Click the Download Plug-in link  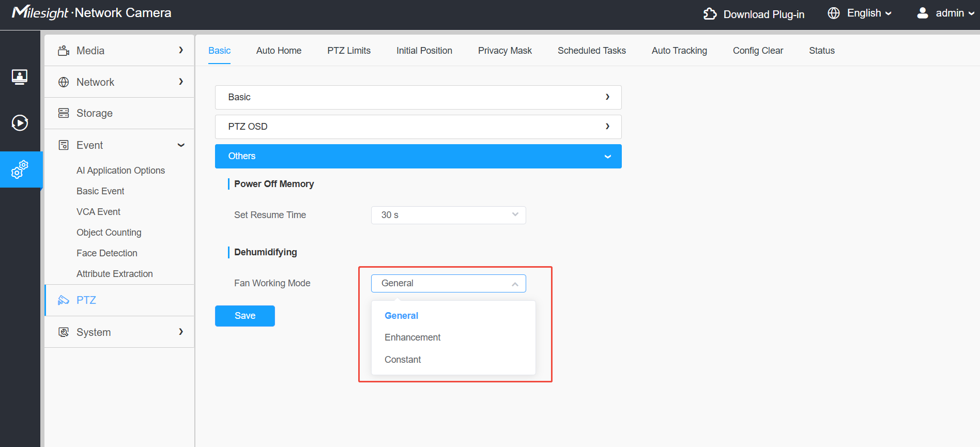coord(764,14)
